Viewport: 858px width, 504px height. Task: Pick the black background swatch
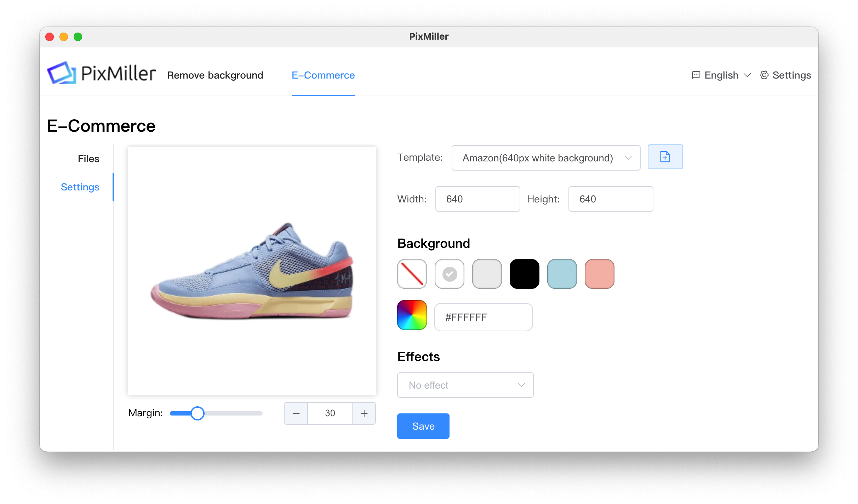click(x=525, y=274)
